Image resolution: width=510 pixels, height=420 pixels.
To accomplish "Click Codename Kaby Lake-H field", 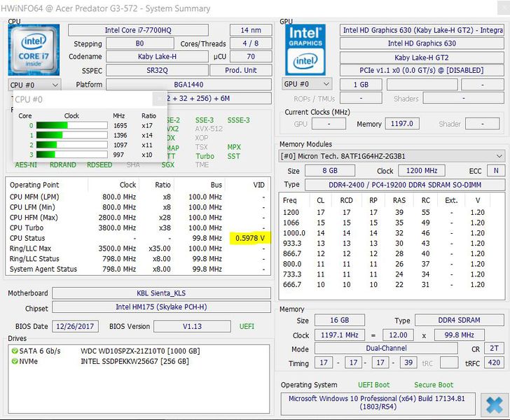I will click(157, 56).
